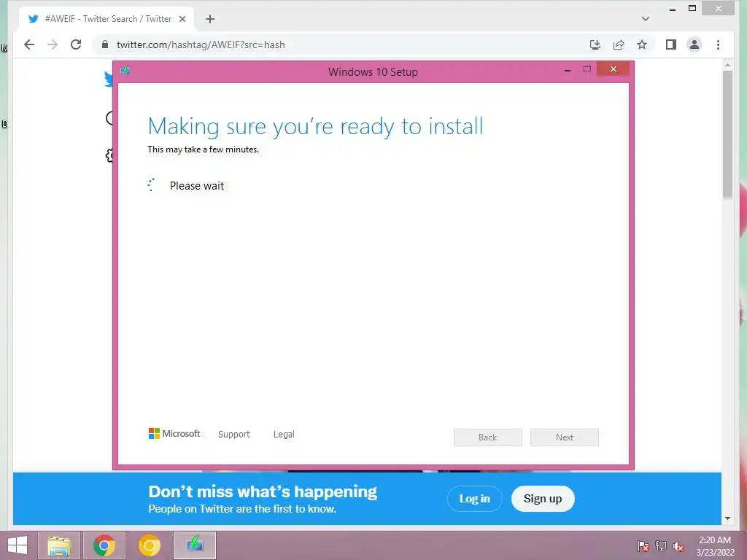
Task: Click the share page icon
Action: (619, 44)
